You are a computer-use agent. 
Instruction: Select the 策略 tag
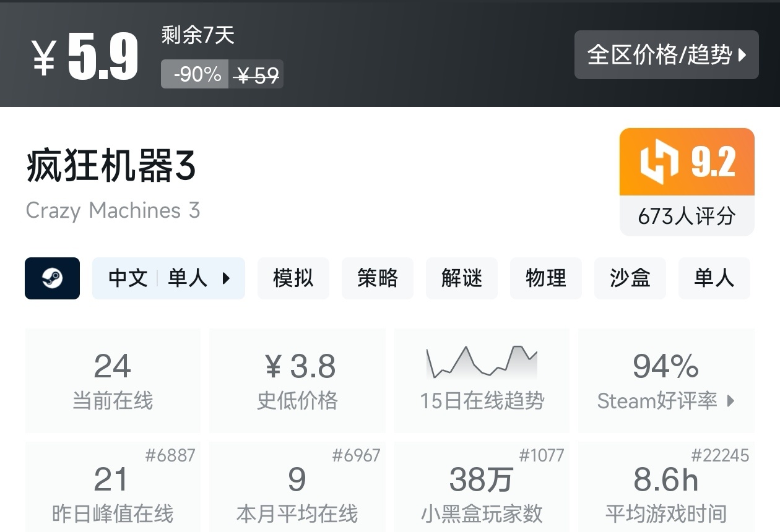(377, 278)
